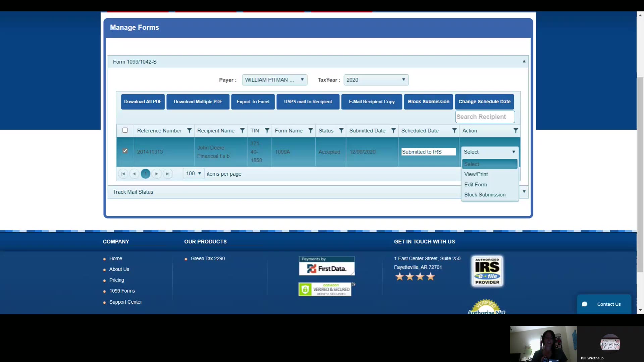Image resolution: width=644 pixels, height=362 pixels.
Task: Uncheck the row 201411313 checkbox
Action: click(125, 151)
